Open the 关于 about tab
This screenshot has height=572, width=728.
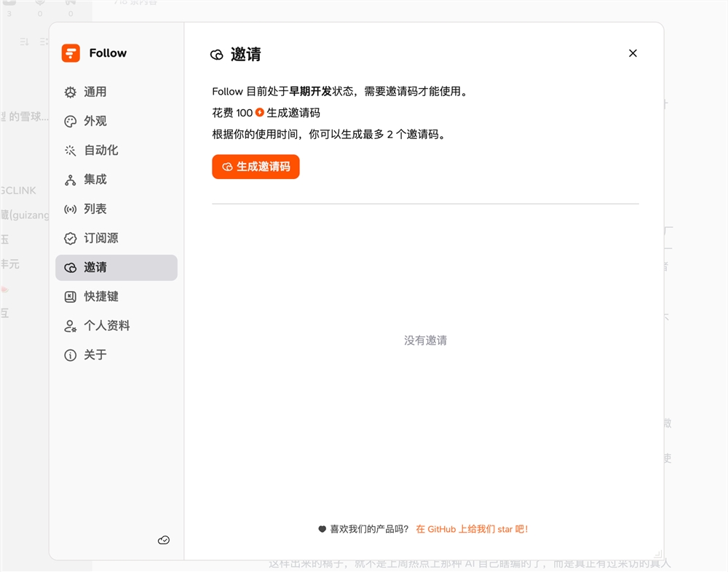pos(116,355)
